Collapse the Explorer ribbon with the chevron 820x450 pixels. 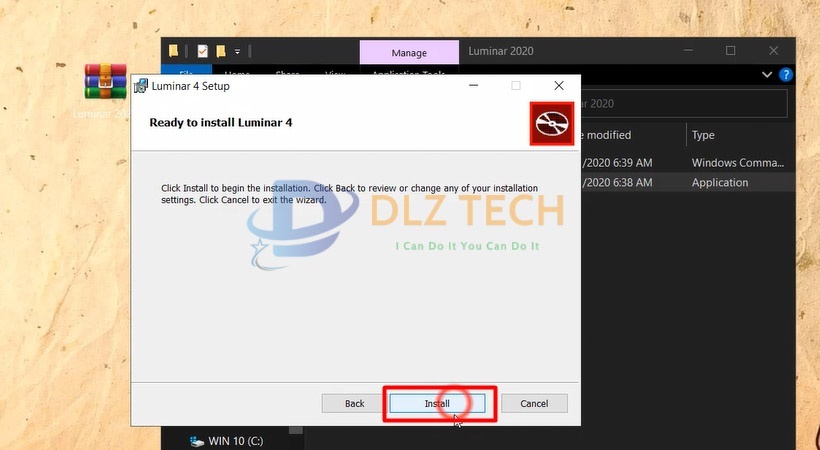coord(767,75)
